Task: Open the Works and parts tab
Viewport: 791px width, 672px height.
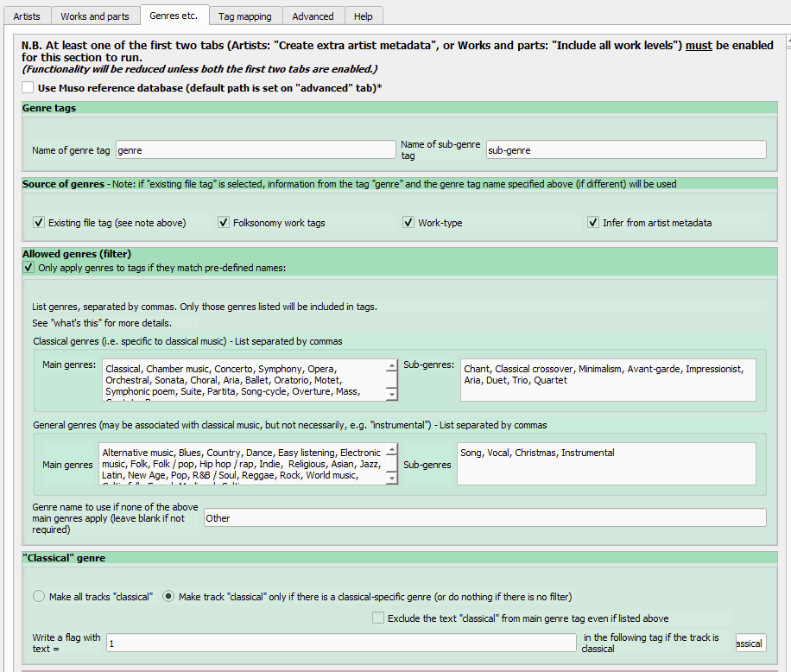Action: click(95, 16)
